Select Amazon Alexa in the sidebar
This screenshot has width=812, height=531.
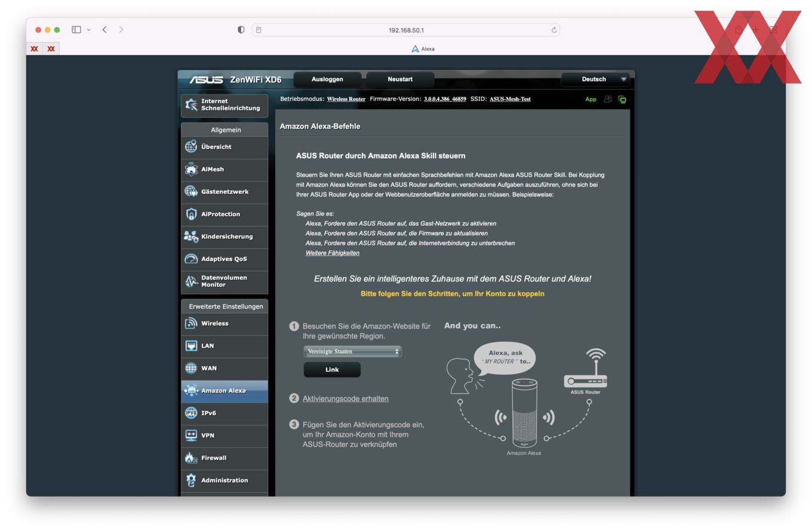[x=224, y=391]
